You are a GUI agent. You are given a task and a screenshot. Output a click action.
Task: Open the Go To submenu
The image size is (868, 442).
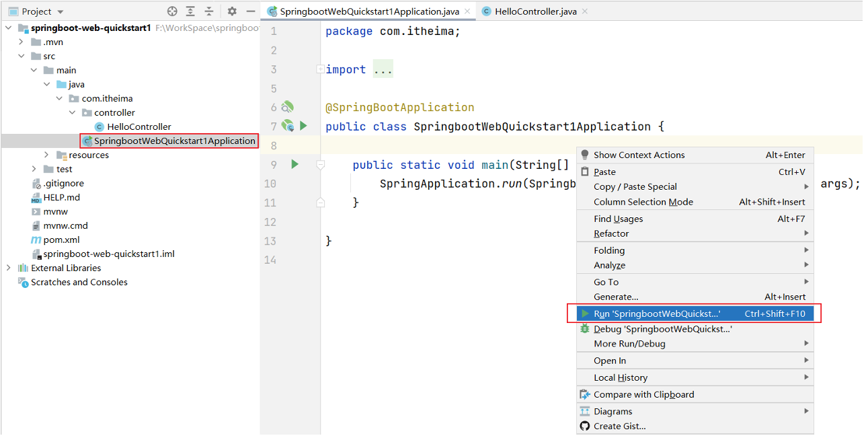pos(695,282)
